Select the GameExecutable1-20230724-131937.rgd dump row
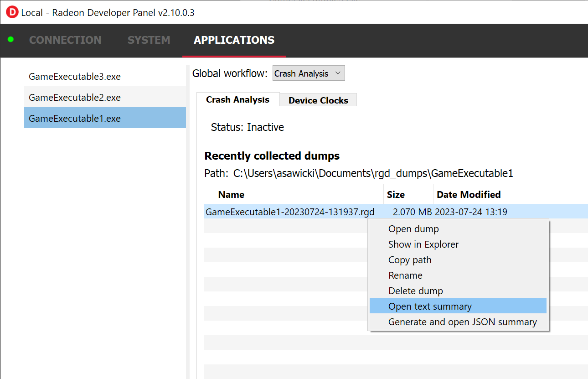Screen dimensions: 588x379 click(290, 212)
